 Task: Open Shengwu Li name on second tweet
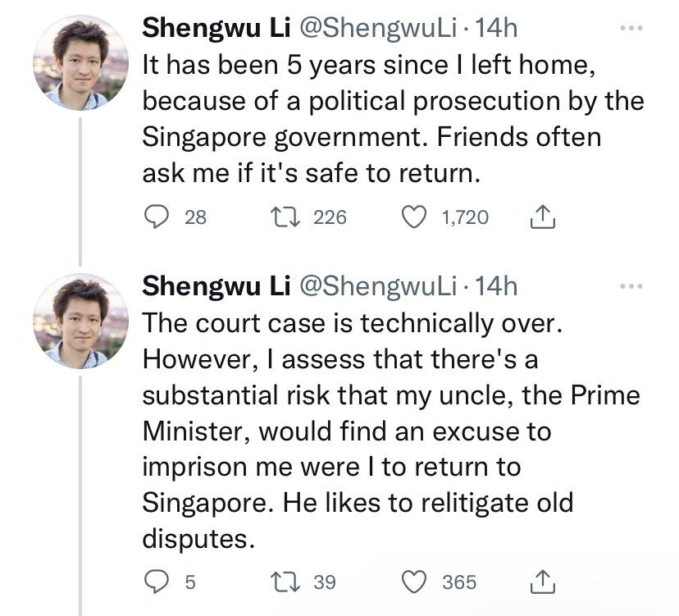pyautogui.click(x=216, y=285)
